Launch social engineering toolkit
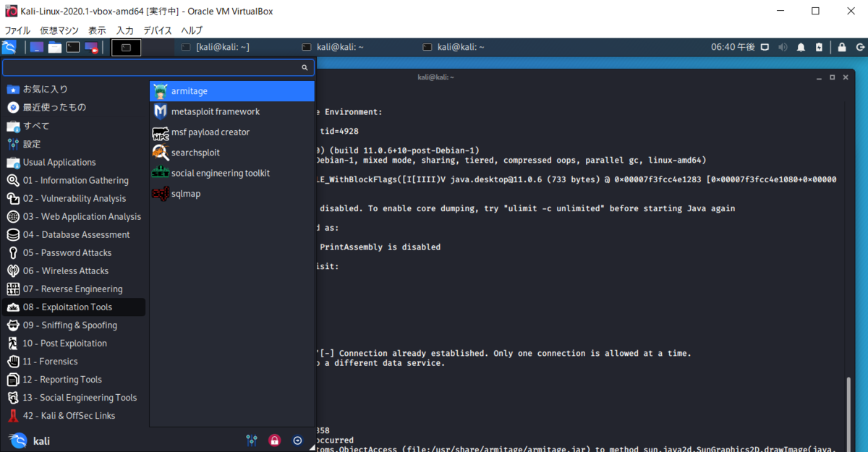Viewport: 868px width, 452px height. click(x=231, y=173)
